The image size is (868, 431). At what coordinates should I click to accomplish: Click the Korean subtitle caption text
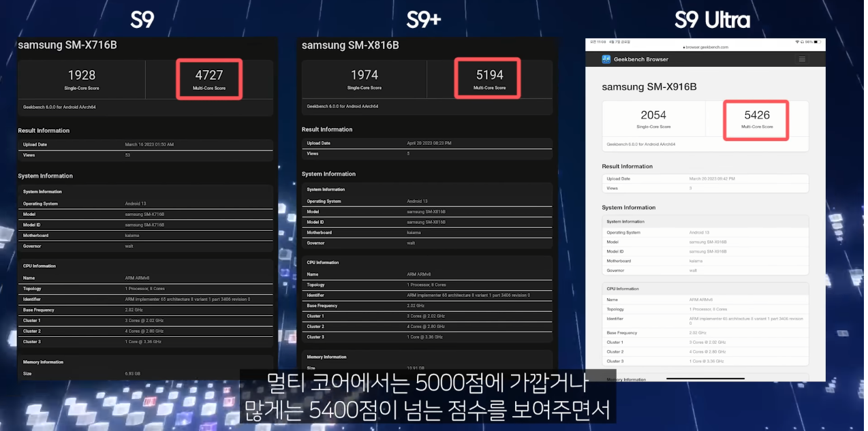427,397
